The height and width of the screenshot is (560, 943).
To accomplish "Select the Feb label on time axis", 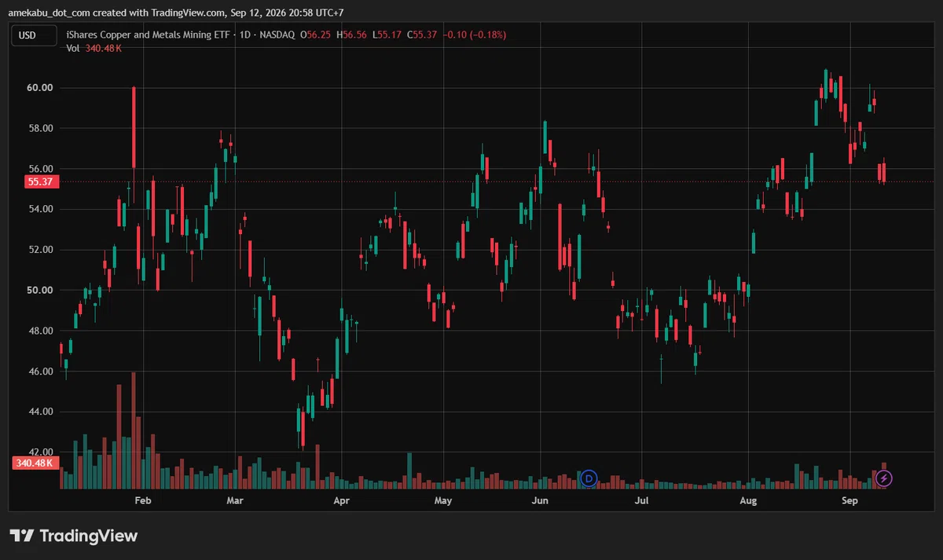I will click(142, 500).
